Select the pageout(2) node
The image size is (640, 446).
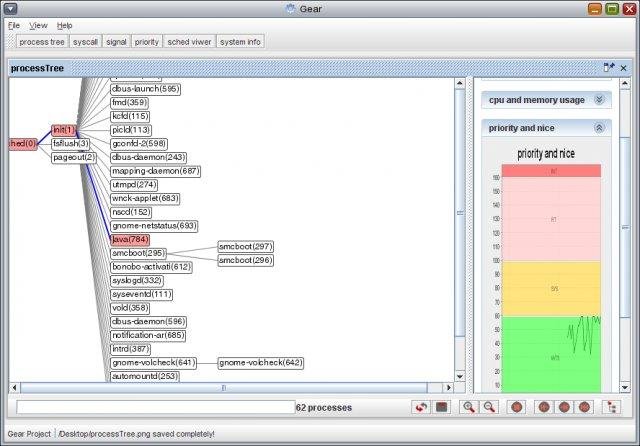74,158
